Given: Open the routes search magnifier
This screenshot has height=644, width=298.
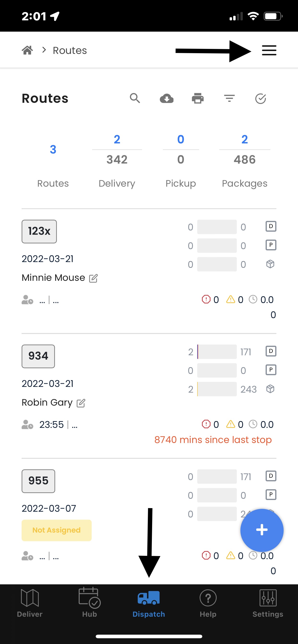Looking at the screenshot, I should (135, 98).
